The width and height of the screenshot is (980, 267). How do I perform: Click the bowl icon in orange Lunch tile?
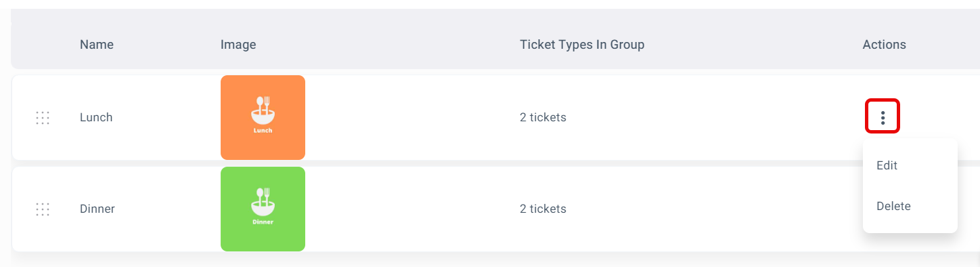(263, 110)
